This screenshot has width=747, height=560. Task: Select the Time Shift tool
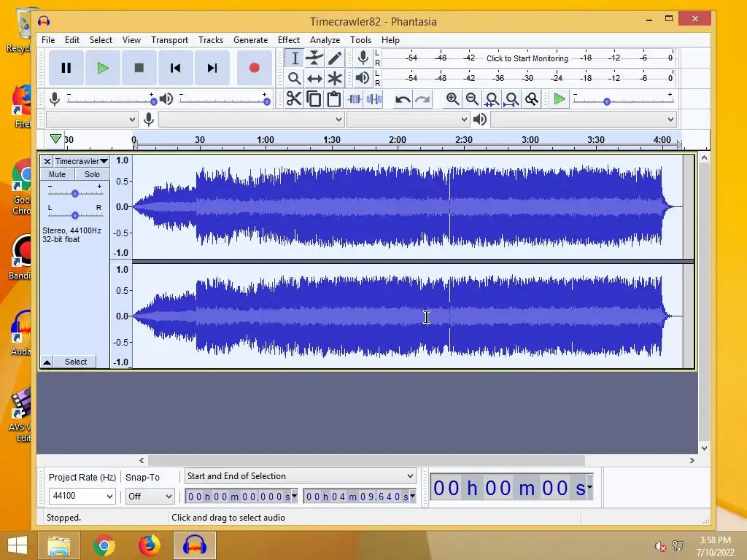(x=314, y=78)
